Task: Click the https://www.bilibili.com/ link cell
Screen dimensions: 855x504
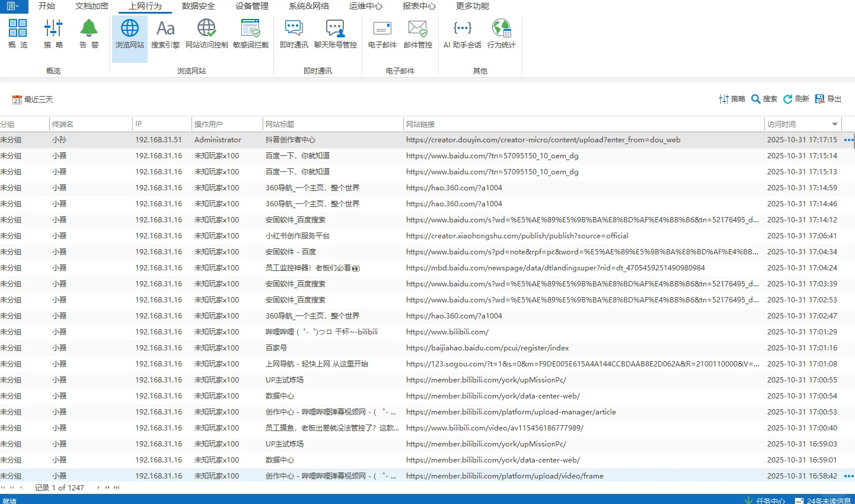Action: pos(584,332)
